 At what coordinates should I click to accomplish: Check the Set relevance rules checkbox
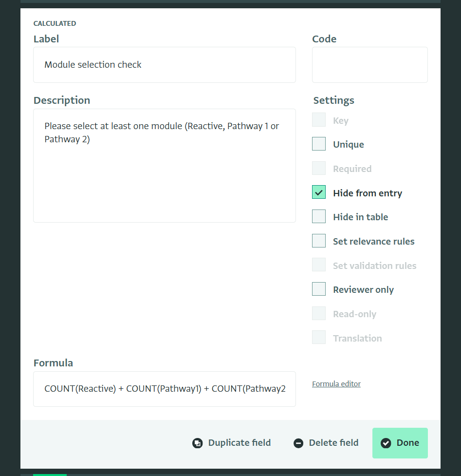click(319, 241)
